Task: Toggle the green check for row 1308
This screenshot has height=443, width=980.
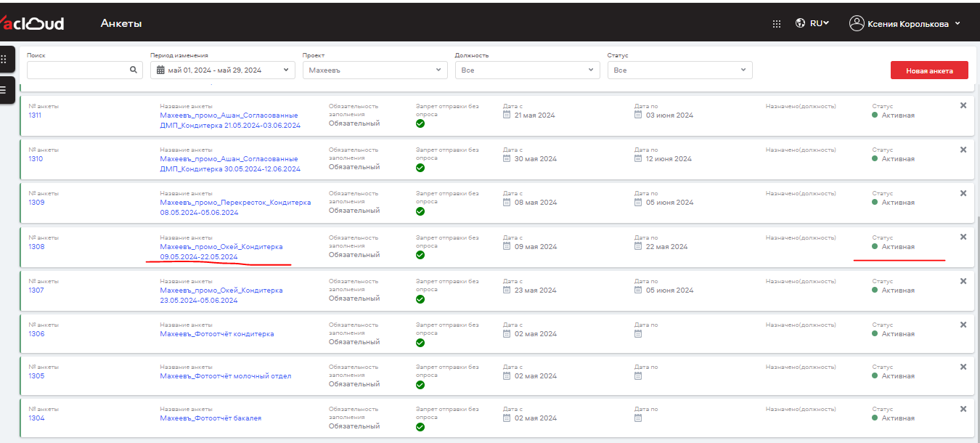Action: click(420, 255)
